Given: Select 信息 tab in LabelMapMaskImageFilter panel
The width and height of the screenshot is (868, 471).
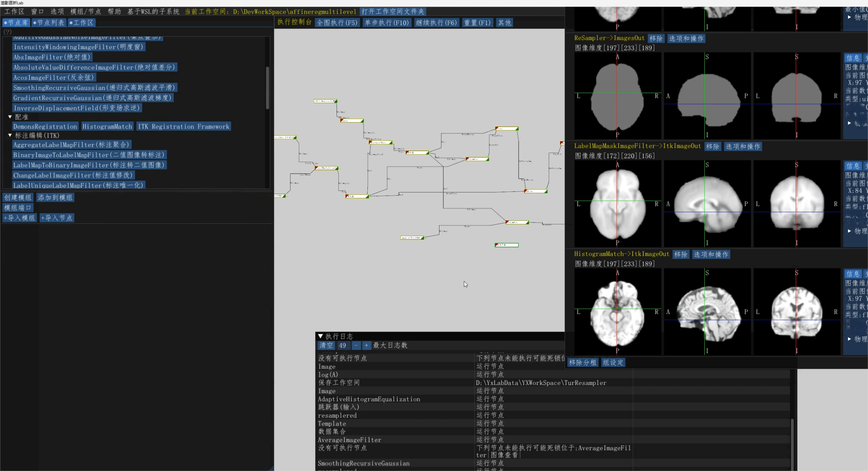Looking at the screenshot, I should click(853, 166).
